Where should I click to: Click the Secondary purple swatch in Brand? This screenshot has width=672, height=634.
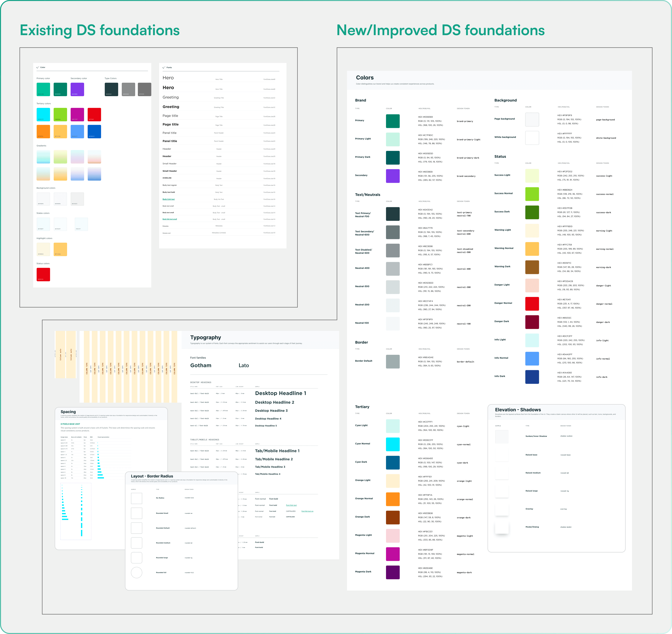coord(393,176)
